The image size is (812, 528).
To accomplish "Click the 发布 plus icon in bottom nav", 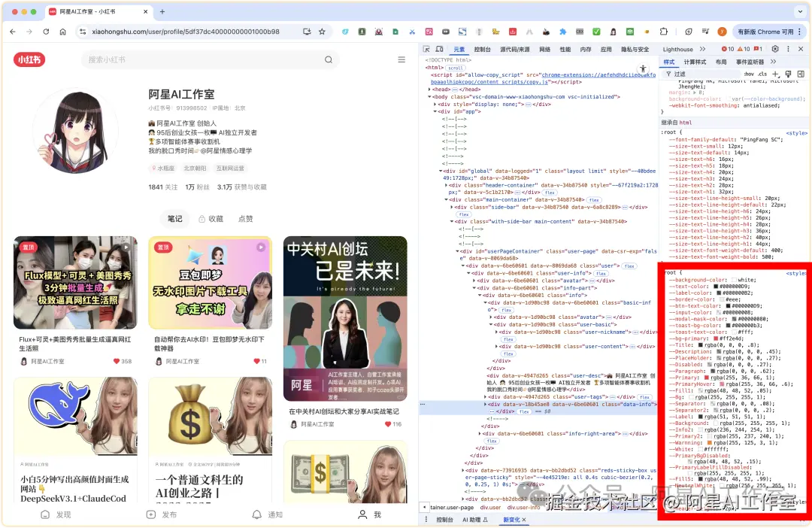I will point(150,514).
